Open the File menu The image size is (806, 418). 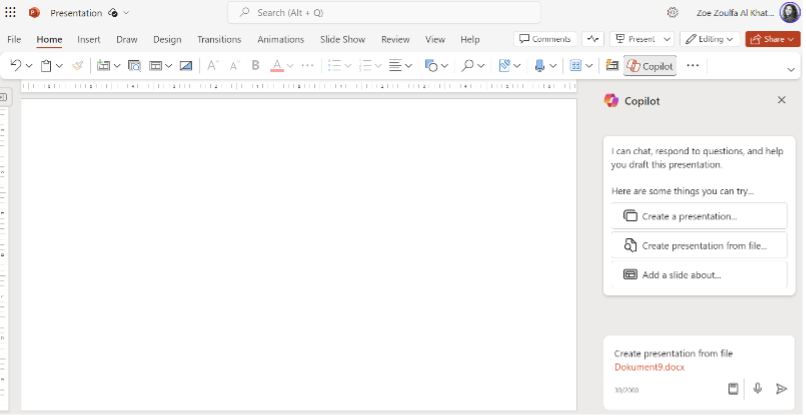tap(14, 39)
